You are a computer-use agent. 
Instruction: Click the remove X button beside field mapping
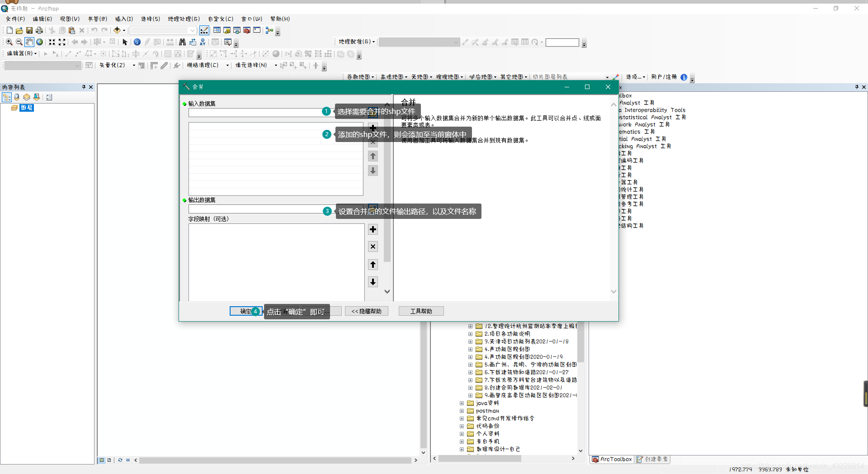tap(373, 246)
